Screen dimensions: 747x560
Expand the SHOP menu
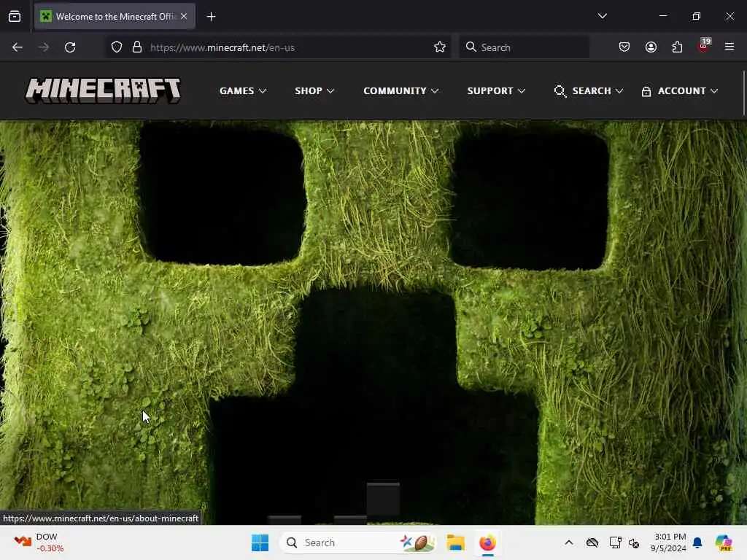click(314, 91)
